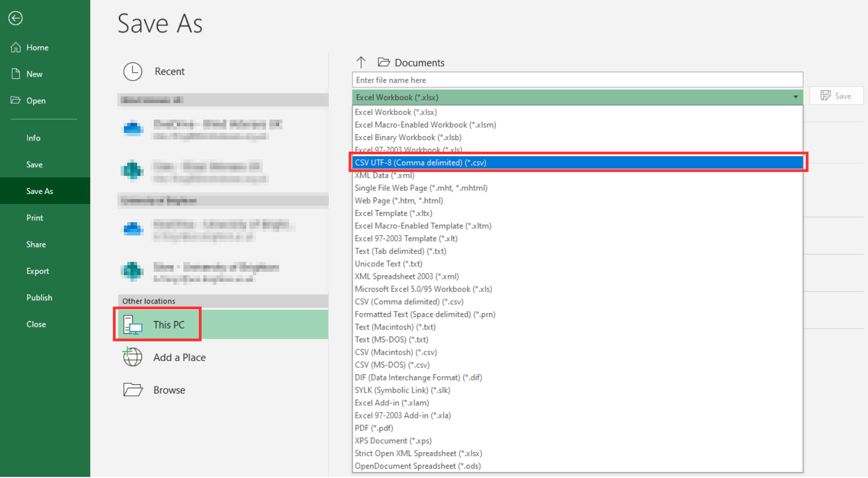This screenshot has height=478, width=868.
Task: Click the Home house icon
Action: click(x=16, y=47)
